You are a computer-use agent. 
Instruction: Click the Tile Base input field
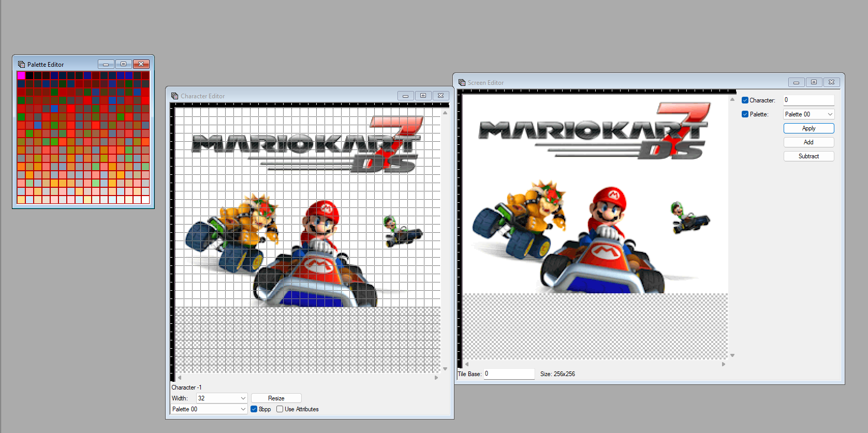point(509,374)
